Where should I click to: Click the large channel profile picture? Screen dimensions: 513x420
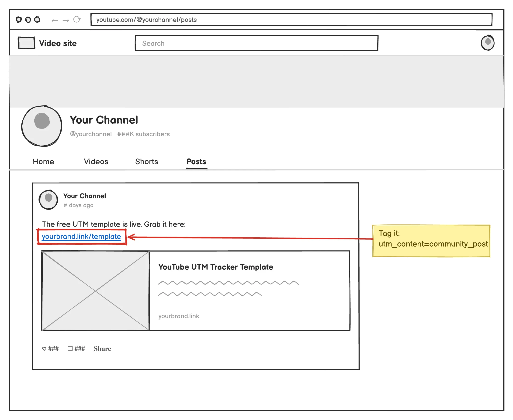tap(42, 126)
